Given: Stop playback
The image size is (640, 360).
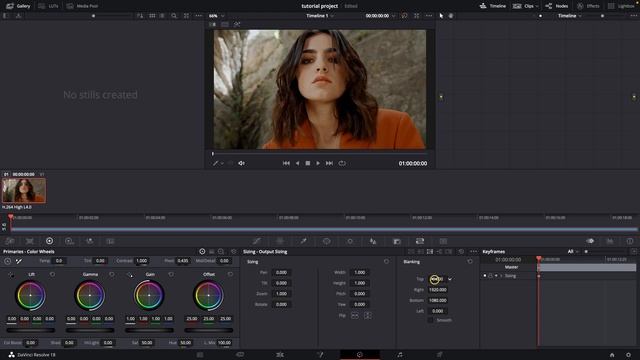Looking at the screenshot, I should tap(308, 163).
